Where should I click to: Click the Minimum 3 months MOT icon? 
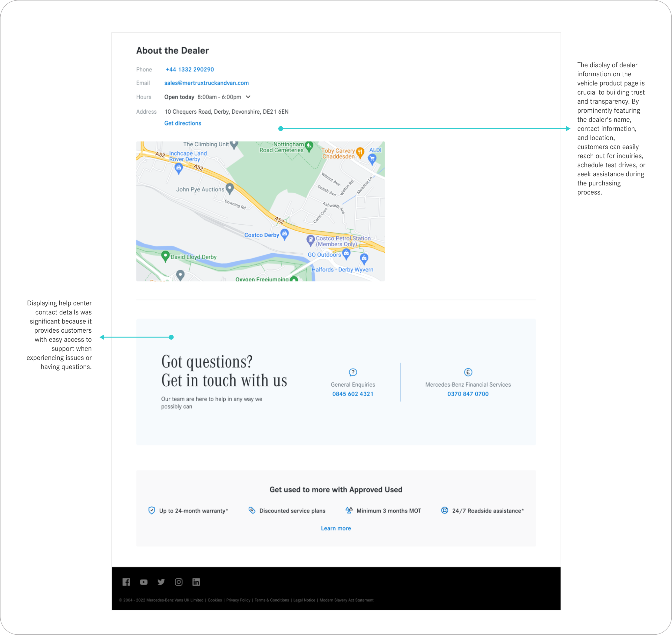tap(349, 510)
